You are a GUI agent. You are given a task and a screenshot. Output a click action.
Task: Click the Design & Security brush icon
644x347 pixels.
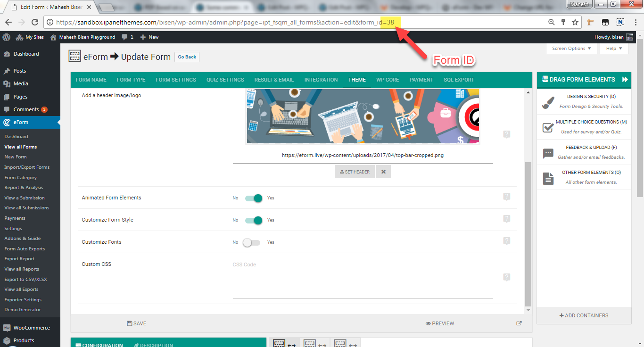(x=548, y=102)
